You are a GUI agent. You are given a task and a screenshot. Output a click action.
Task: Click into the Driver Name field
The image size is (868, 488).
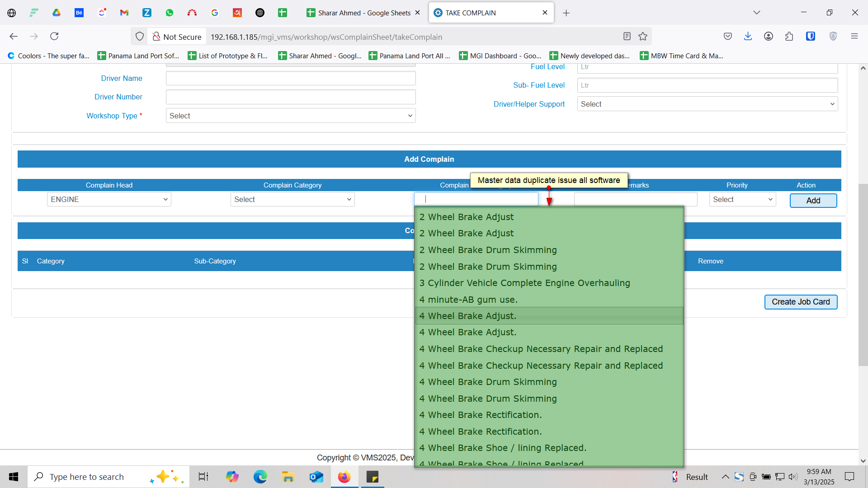point(290,78)
